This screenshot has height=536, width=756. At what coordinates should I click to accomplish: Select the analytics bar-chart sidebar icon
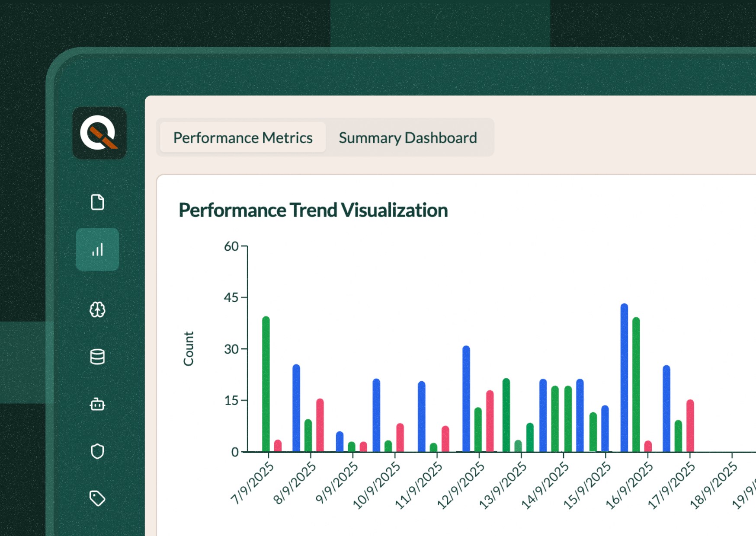(x=97, y=251)
